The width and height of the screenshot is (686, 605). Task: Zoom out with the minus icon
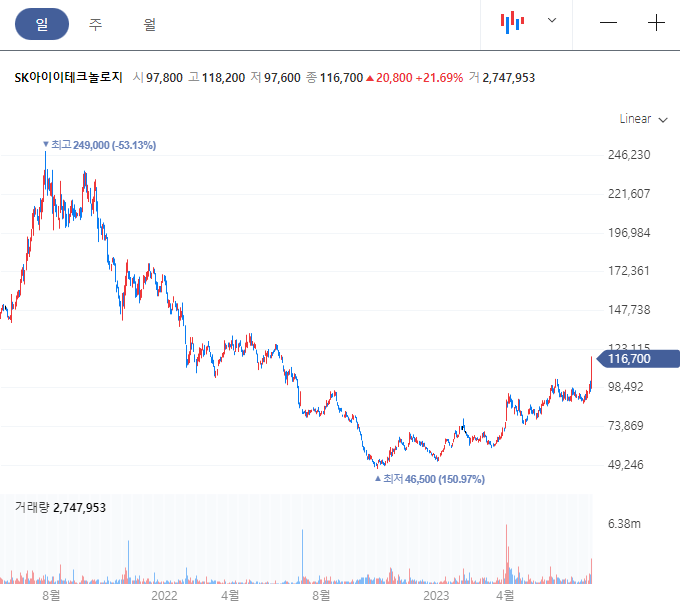[x=608, y=23]
